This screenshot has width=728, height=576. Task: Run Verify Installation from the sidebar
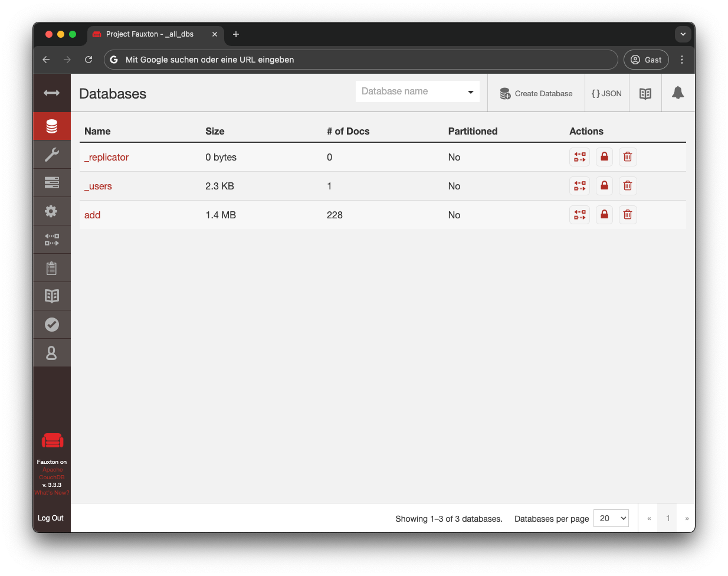52,324
